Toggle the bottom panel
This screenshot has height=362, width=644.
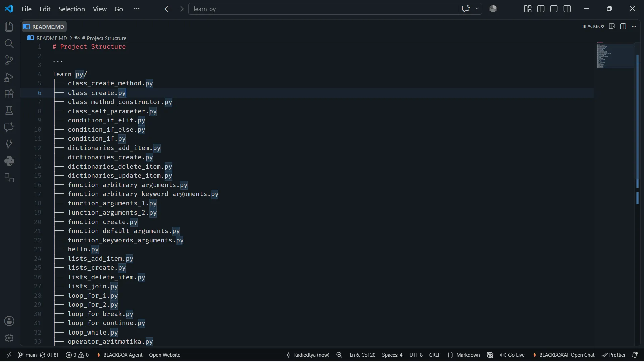(x=554, y=9)
